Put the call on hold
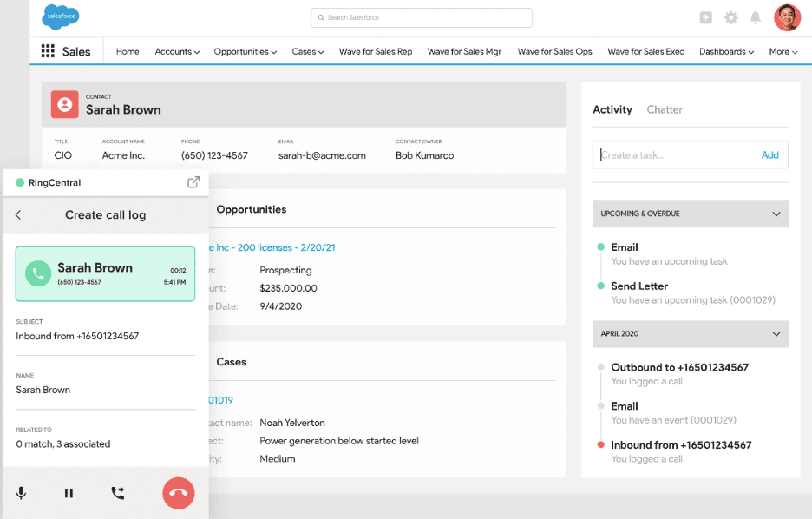The image size is (812, 519). point(69,493)
